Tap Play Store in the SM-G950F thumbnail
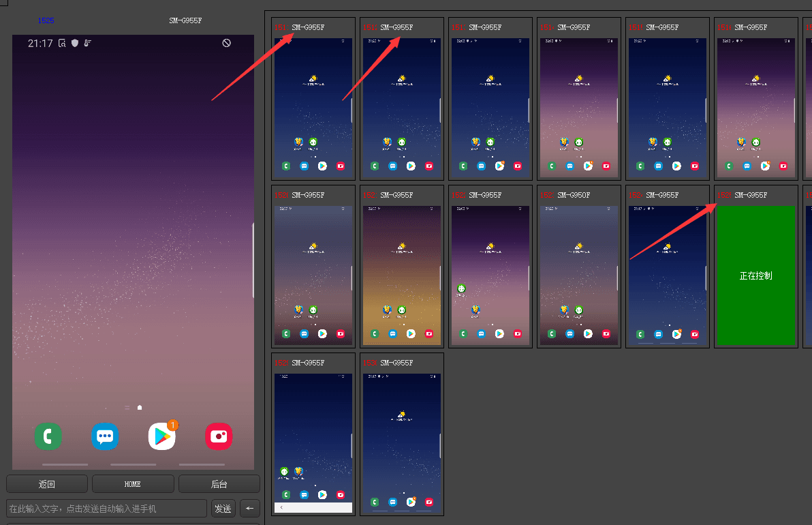 [588, 334]
